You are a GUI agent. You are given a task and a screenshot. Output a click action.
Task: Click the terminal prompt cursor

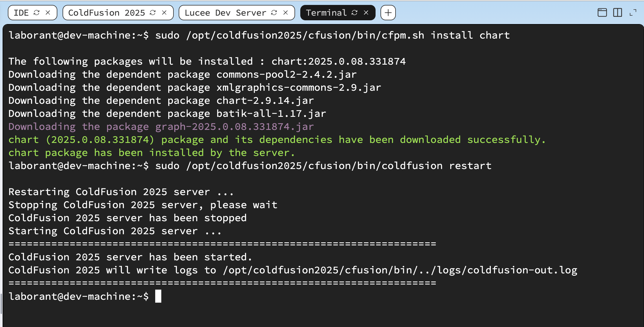[158, 296]
